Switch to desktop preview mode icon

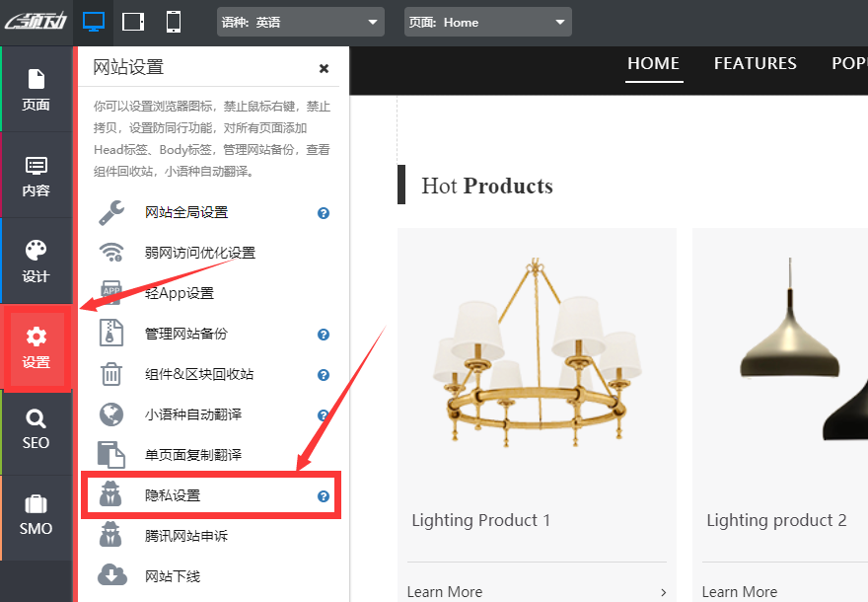click(94, 22)
